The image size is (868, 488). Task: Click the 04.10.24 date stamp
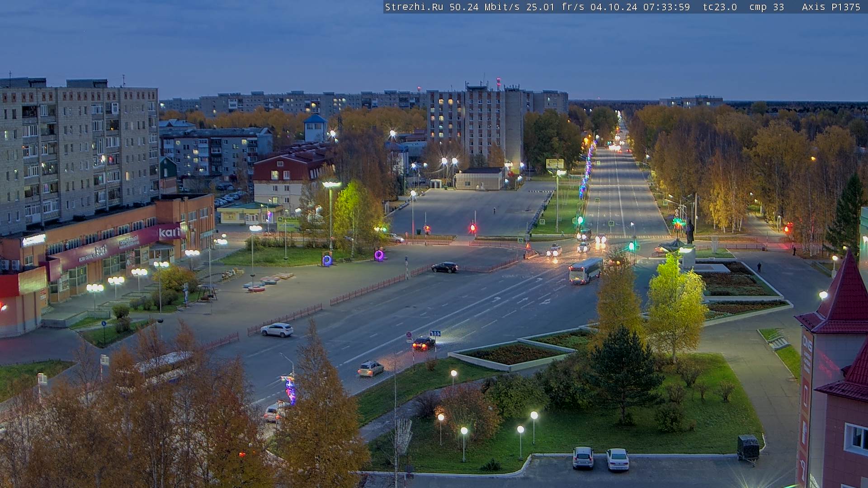[x=614, y=7]
